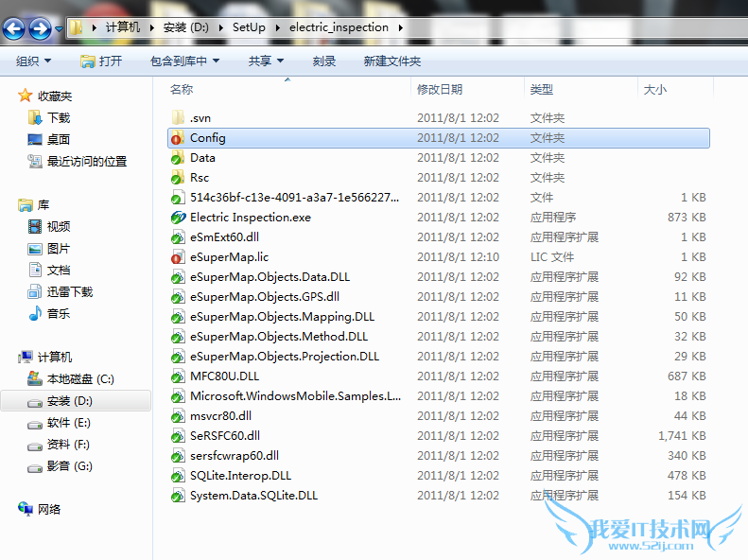The height and width of the screenshot is (560, 748).
Task: Open the 共享 dropdown menu
Action: pos(266,61)
